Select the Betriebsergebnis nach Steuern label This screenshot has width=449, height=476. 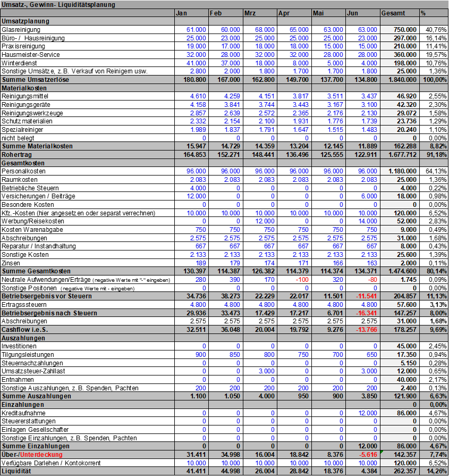[x=49, y=313]
